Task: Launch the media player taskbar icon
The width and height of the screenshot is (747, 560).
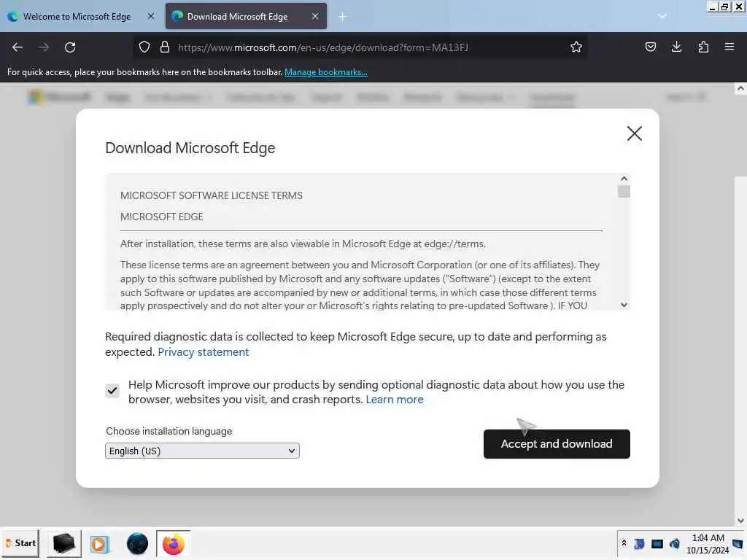Action: point(99,544)
